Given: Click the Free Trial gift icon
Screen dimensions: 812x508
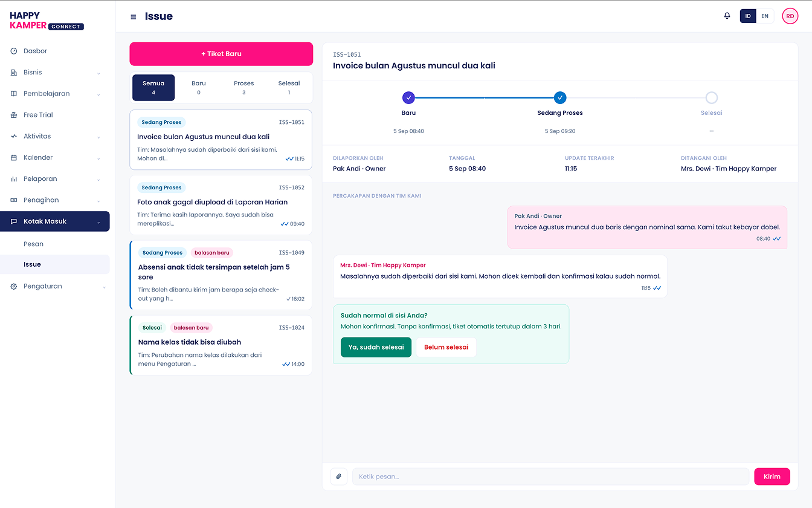Looking at the screenshot, I should [14, 115].
